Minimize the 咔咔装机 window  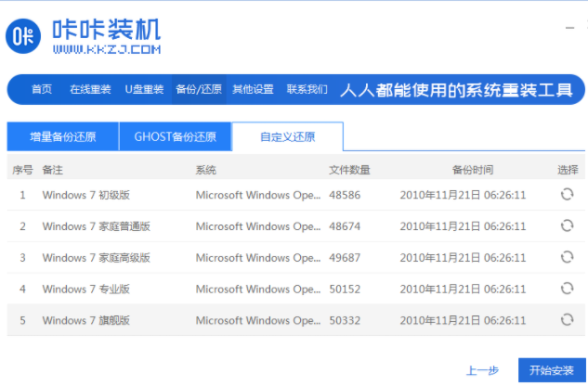(x=570, y=28)
